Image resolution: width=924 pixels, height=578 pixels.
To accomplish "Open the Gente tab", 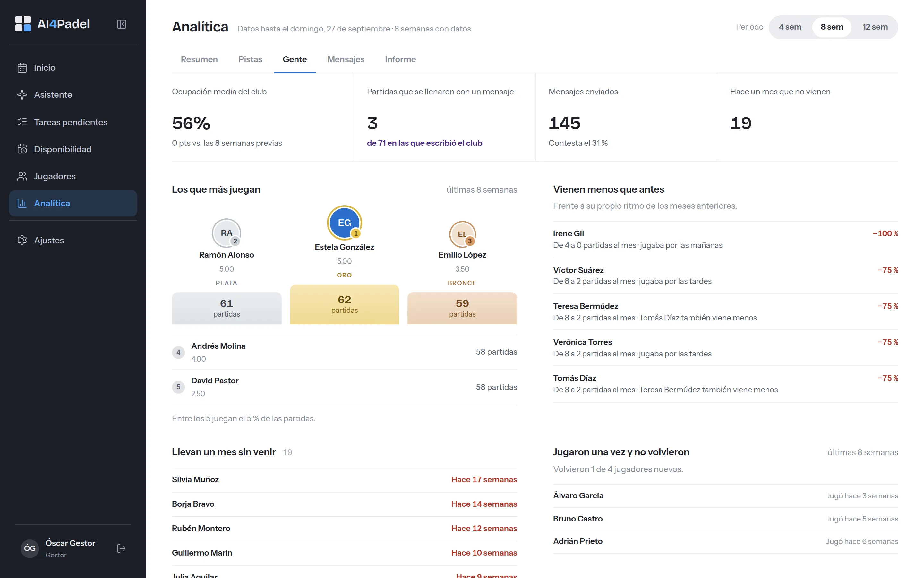I will [295, 59].
